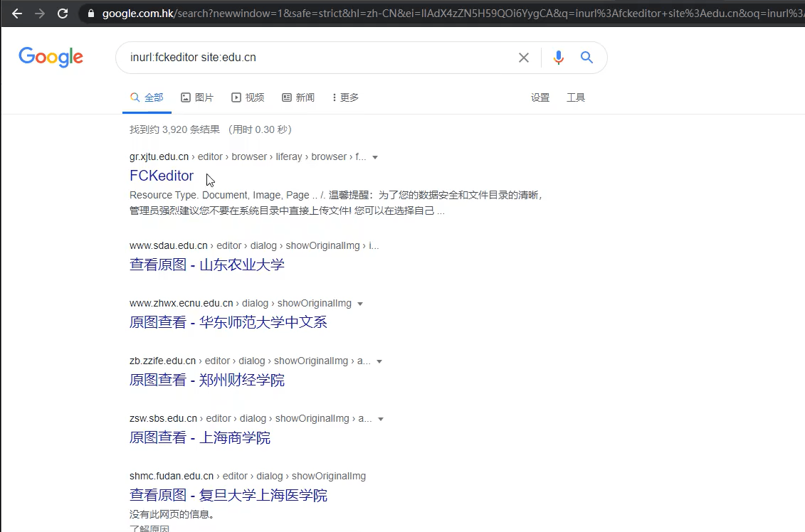Switch to the 视频 tab

pos(248,97)
